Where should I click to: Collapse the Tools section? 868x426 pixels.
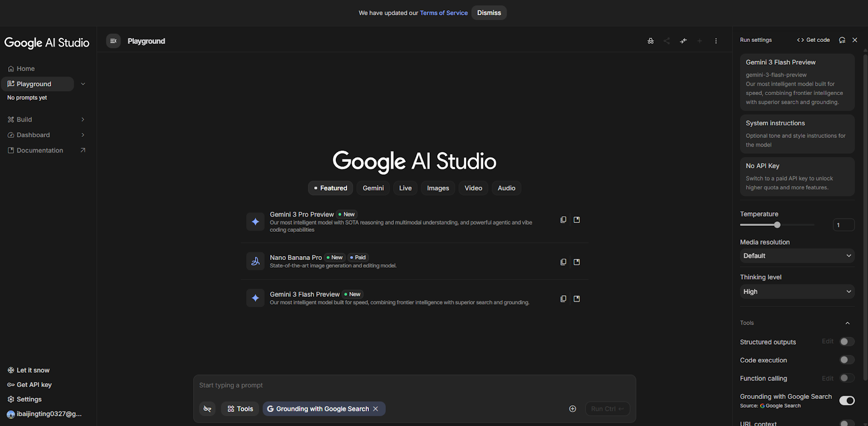pyautogui.click(x=847, y=323)
